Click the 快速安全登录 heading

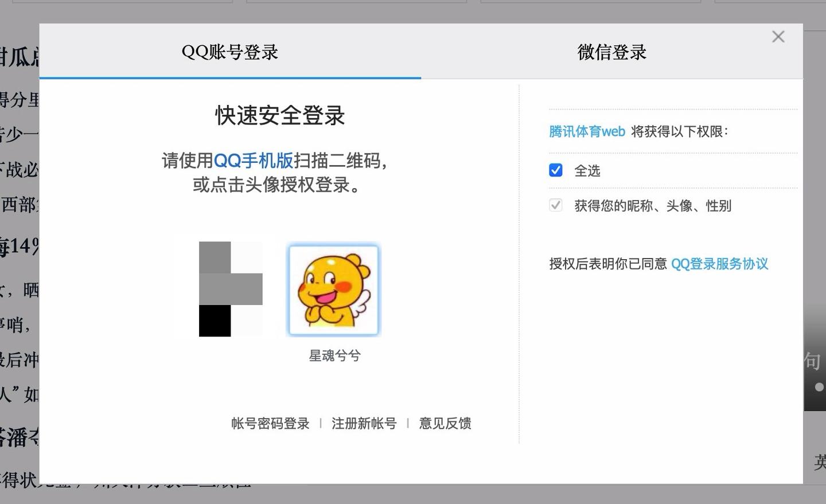click(x=280, y=115)
